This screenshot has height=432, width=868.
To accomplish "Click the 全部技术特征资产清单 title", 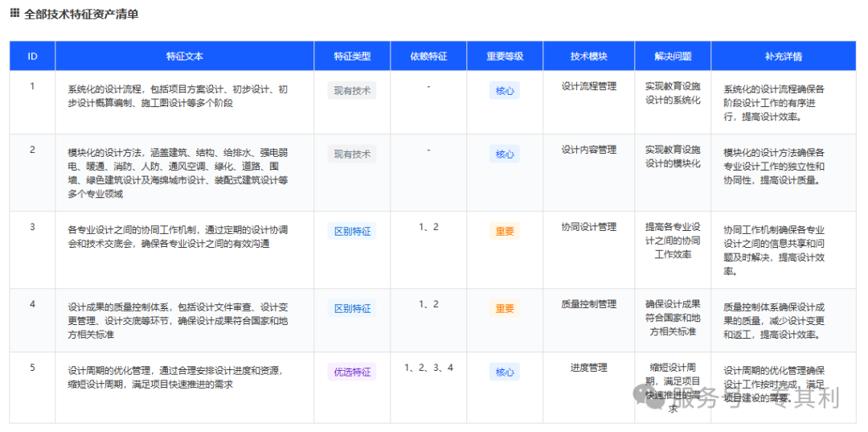I will click(81, 14).
